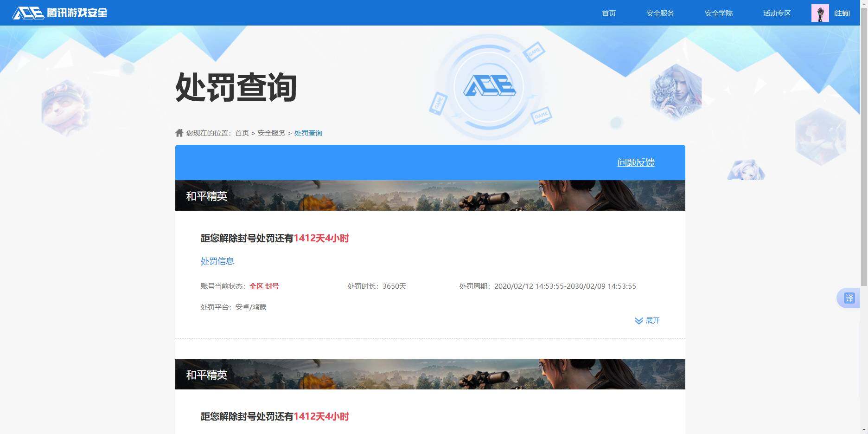The image size is (868, 434).
Task: Click the scrollbar up arrow
Action: point(864,4)
